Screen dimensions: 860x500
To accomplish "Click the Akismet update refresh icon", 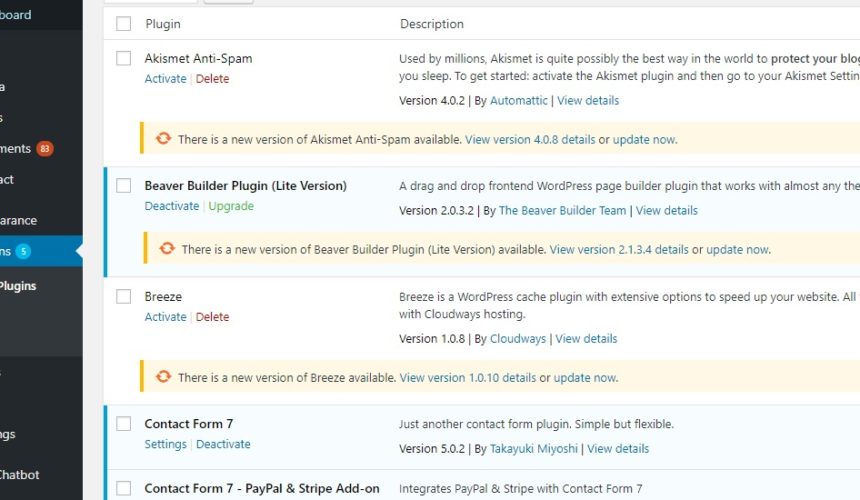I will [163, 138].
